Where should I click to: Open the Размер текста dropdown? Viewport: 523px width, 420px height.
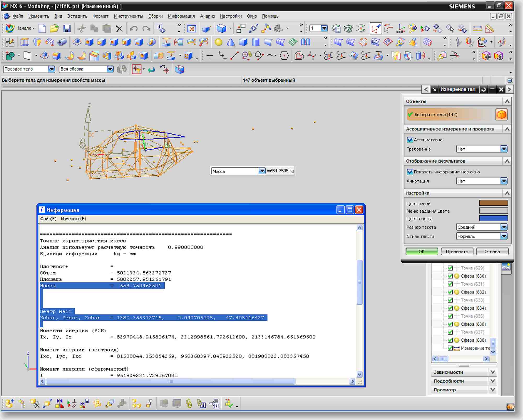tap(504, 227)
